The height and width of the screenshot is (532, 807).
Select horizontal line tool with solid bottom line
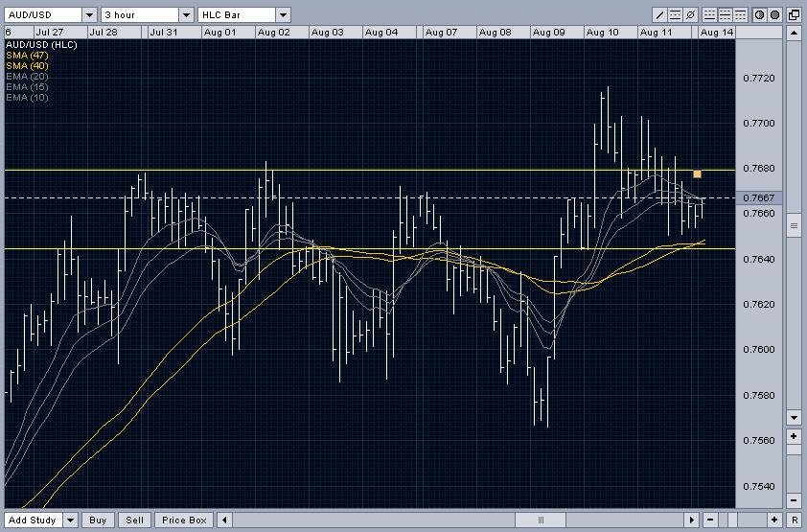tap(710, 15)
